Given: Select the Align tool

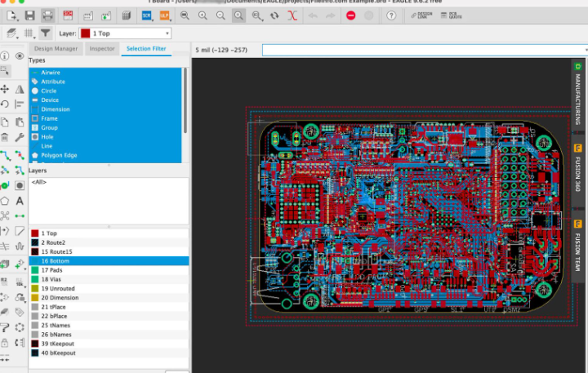Looking at the screenshot, I should click(x=20, y=104).
